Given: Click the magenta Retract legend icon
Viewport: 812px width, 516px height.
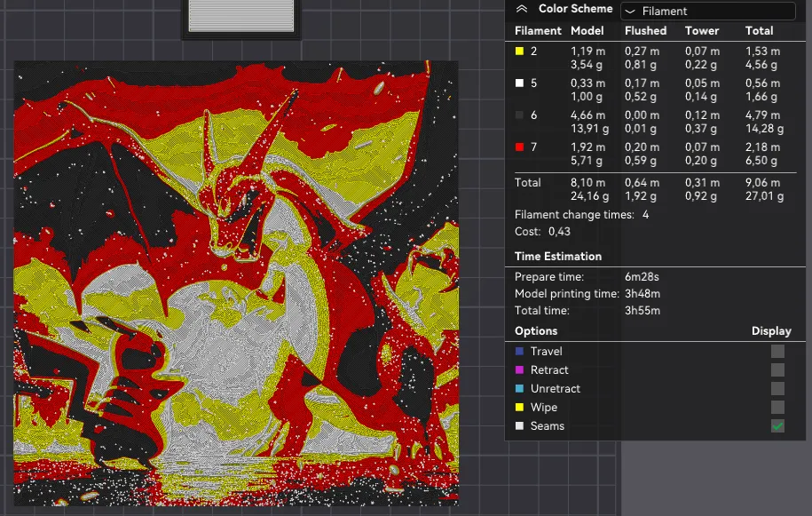Looking at the screenshot, I should click(x=519, y=369).
